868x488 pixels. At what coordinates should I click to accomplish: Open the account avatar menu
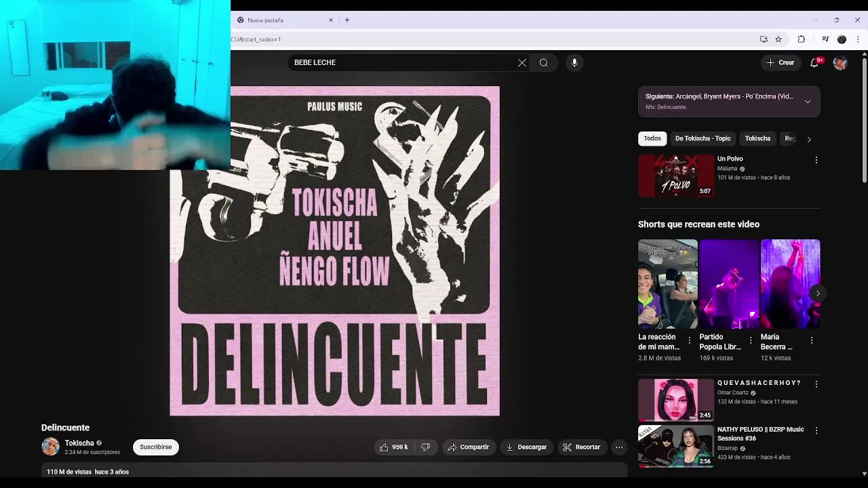pos(840,63)
